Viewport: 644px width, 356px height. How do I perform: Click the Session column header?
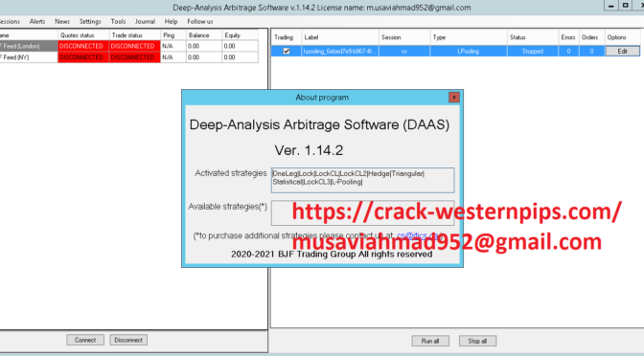point(404,37)
